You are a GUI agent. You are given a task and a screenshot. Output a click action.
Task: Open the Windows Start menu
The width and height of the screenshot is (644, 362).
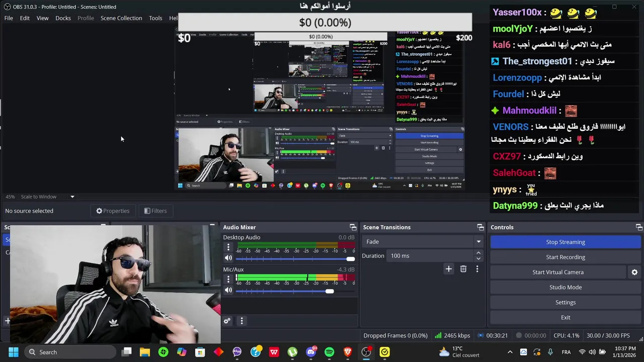14,352
